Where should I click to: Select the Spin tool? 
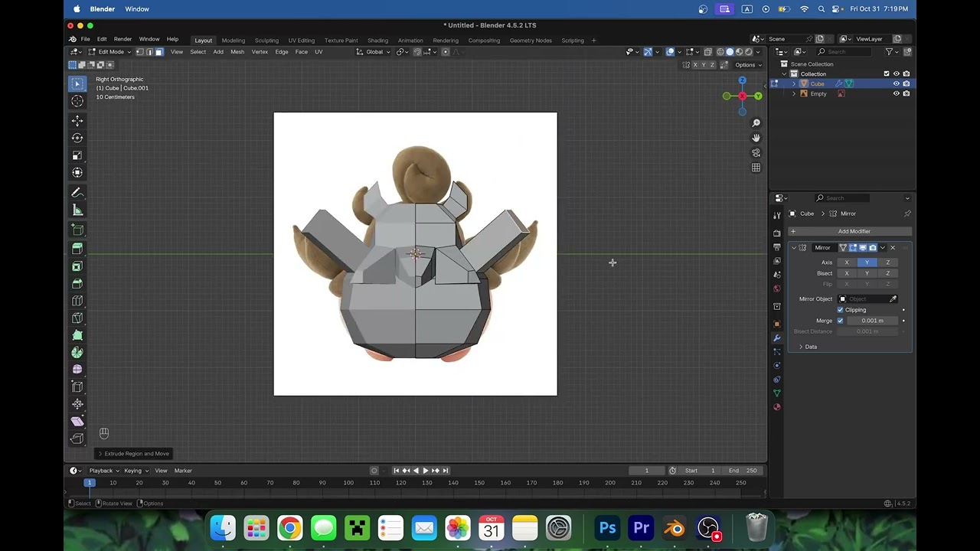point(77,352)
